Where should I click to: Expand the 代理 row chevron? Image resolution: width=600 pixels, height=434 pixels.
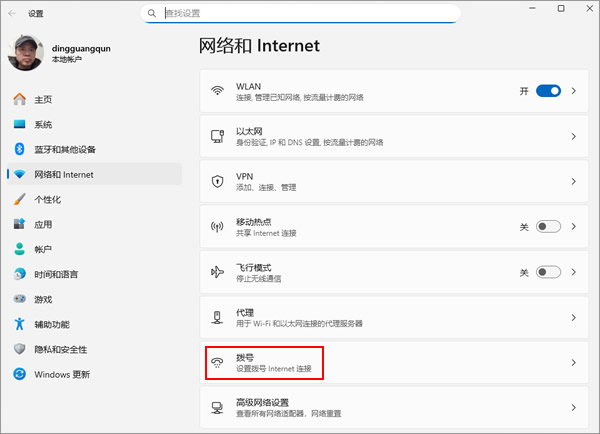click(574, 317)
